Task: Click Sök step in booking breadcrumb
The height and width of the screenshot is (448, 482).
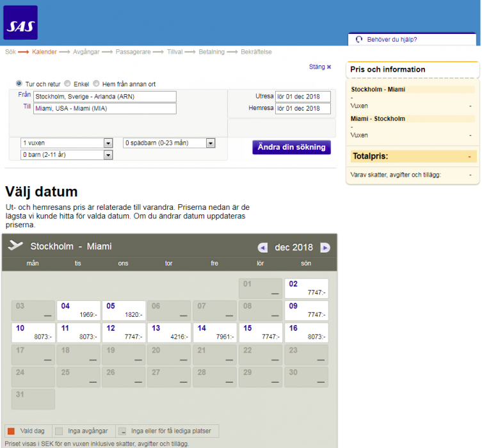Action: click(10, 52)
